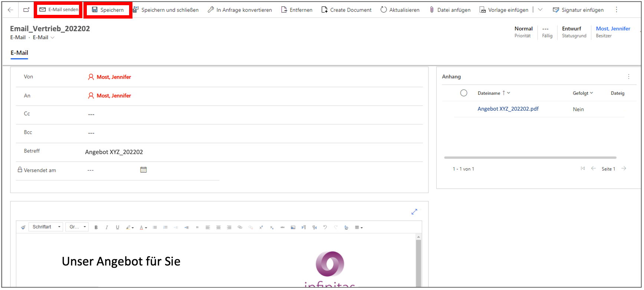Open the font size Gr... dropdown
Screen dimensions: 644x290
(x=77, y=227)
